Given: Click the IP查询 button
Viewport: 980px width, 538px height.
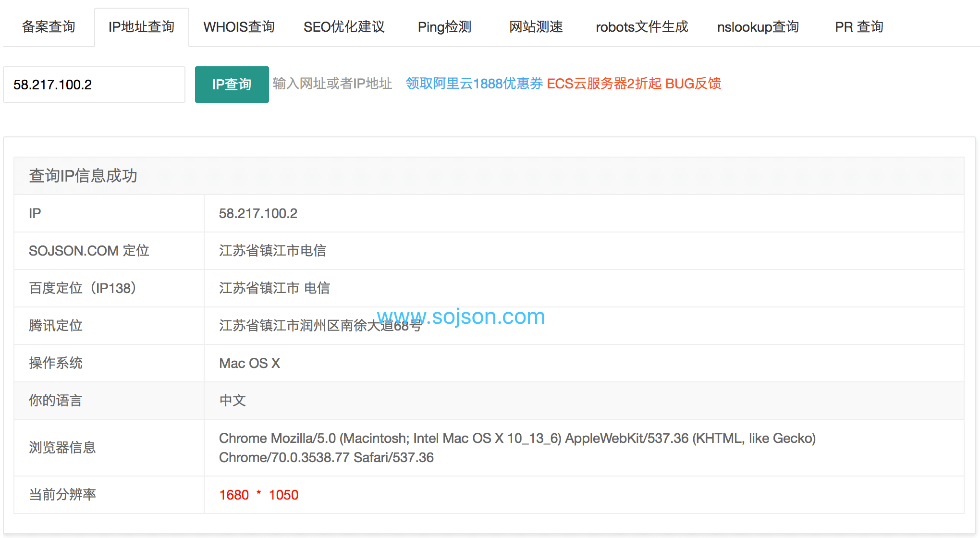Looking at the screenshot, I should pyautogui.click(x=232, y=84).
